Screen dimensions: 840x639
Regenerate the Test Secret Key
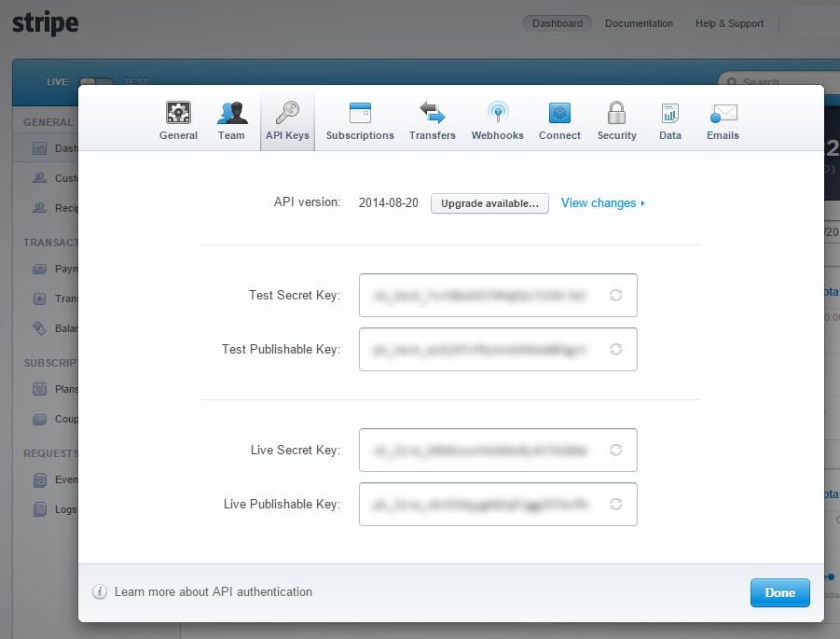point(616,296)
